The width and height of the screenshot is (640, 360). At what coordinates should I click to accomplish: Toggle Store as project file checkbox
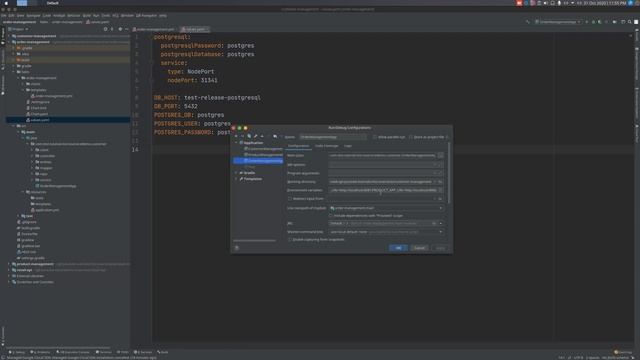coord(411,137)
